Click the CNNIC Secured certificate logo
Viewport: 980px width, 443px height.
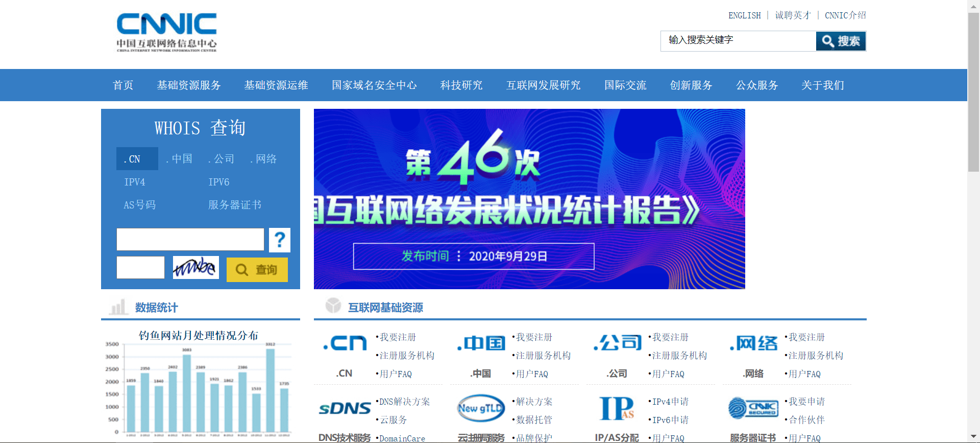coord(753,408)
